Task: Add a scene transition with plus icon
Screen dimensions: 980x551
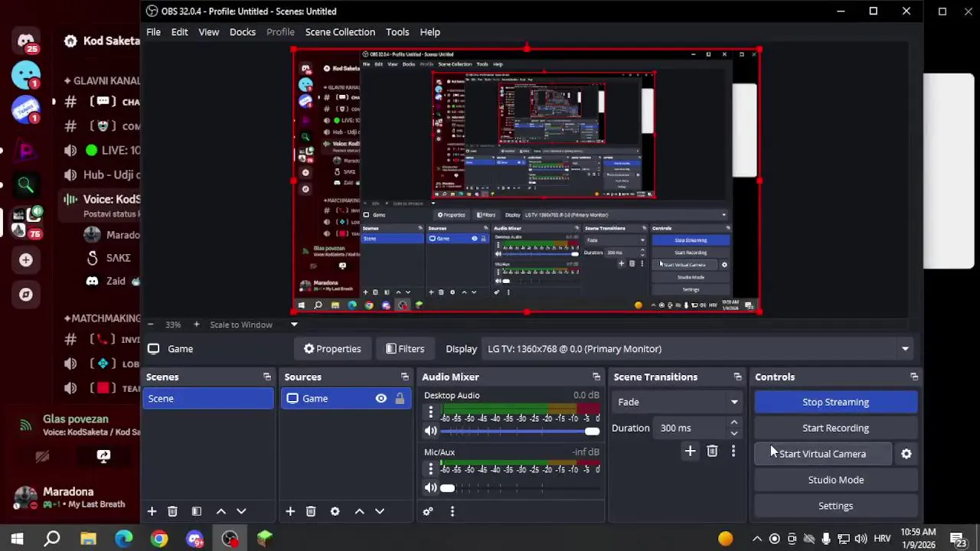Action: click(690, 452)
